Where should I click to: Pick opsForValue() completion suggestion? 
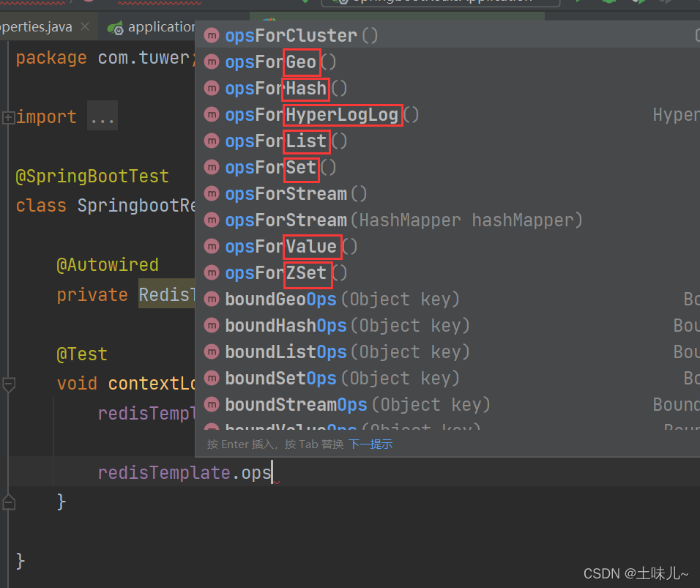click(x=448, y=246)
